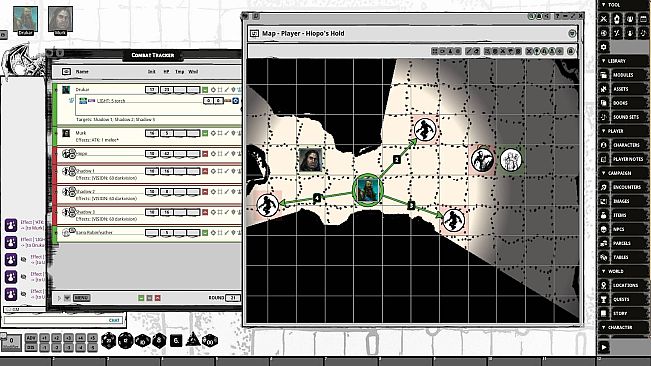Open the calendar tool icon
Screen dimensions: 651x366
point(643,19)
